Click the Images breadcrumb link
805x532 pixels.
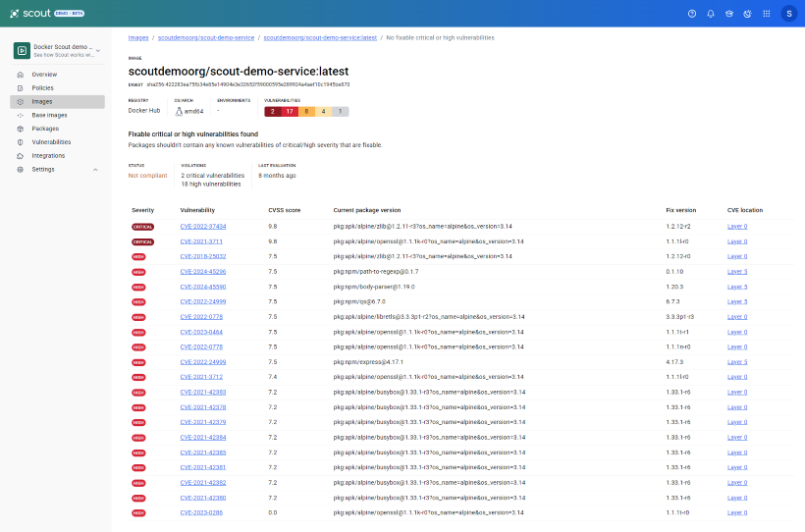(x=138, y=38)
